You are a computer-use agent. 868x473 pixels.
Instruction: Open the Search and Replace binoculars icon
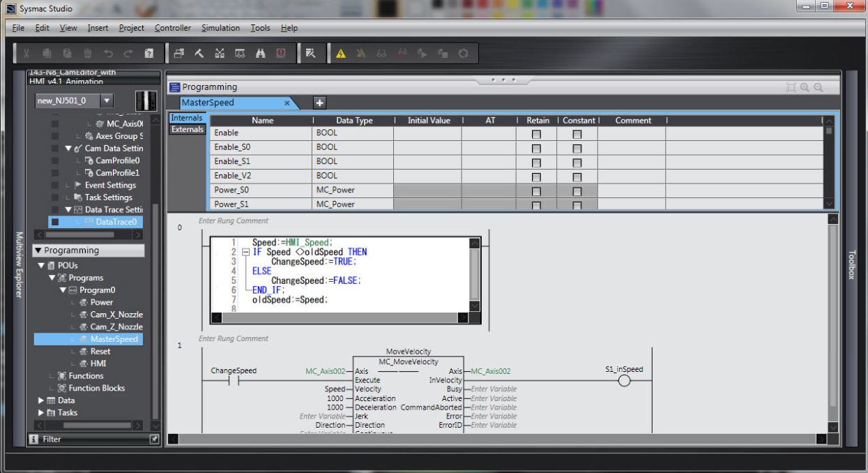pos(261,53)
